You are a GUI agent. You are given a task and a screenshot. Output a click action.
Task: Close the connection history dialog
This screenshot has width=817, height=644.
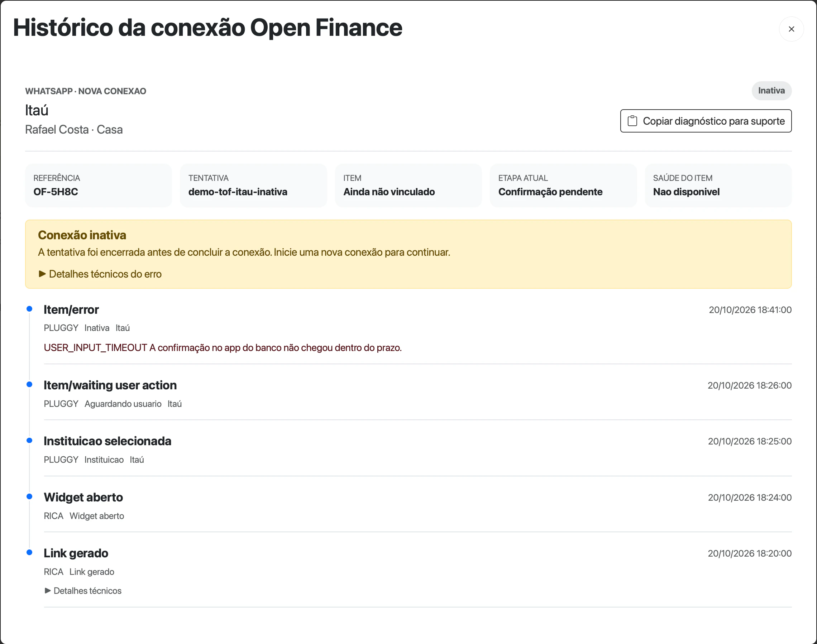coord(791,29)
